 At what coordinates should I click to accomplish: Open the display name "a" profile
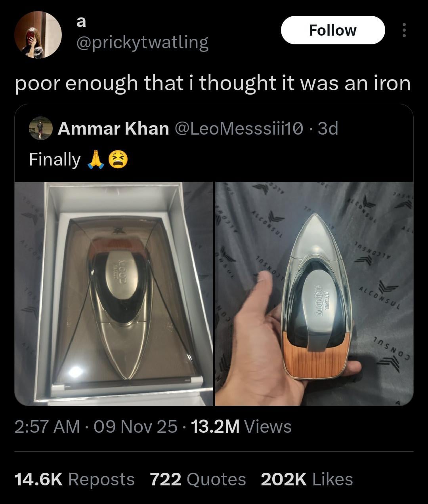pos(80,22)
